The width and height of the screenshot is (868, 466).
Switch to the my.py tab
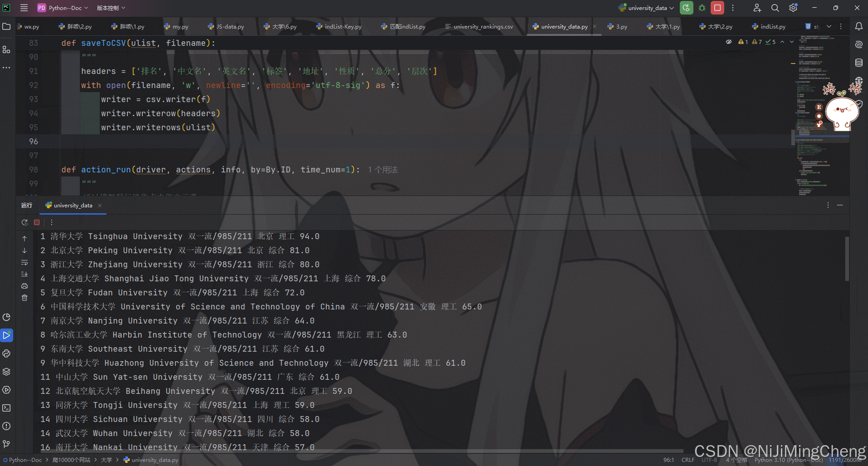tap(176, 27)
